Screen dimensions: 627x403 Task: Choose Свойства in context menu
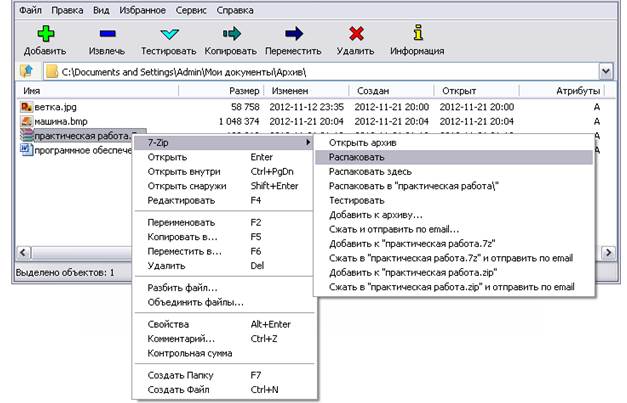(x=224, y=324)
